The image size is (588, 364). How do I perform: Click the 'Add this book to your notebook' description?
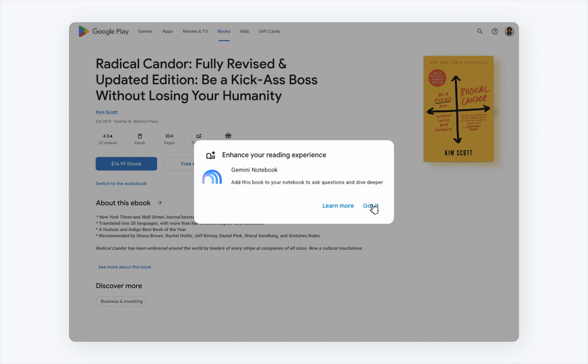click(307, 182)
